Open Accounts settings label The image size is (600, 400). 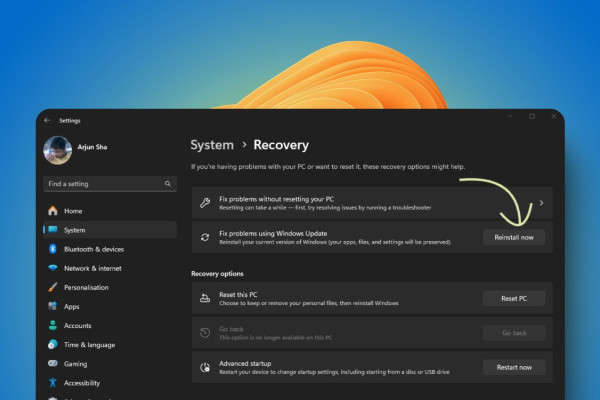(78, 326)
